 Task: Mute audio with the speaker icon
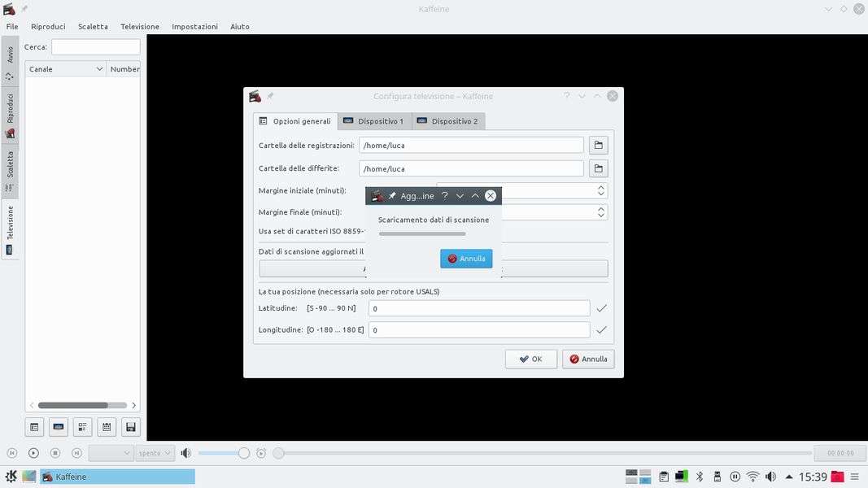186,453
